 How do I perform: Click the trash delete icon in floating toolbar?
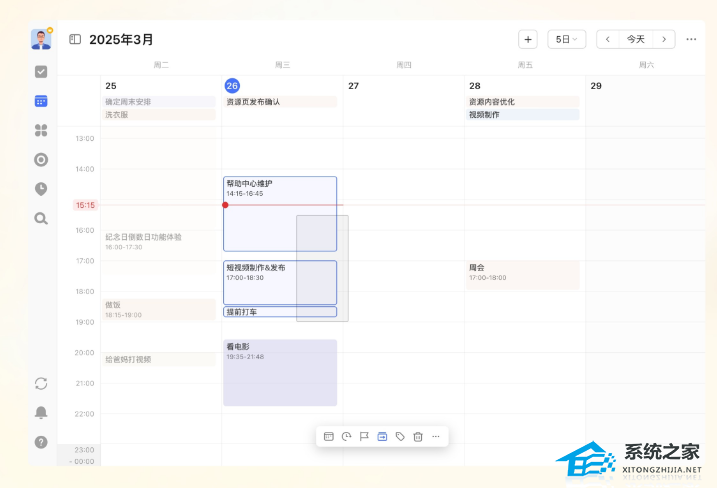[x=418, y=436]
